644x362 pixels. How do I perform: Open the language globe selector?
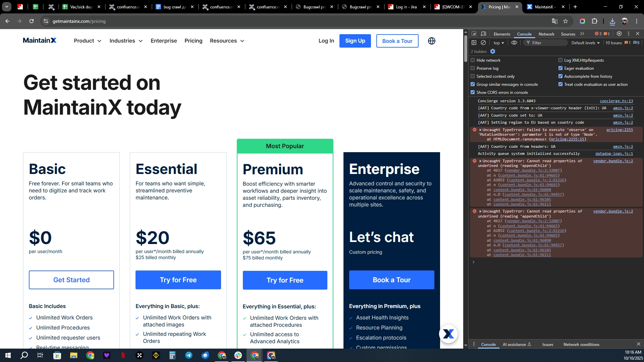pyautogui.click(x=432, y=41)
